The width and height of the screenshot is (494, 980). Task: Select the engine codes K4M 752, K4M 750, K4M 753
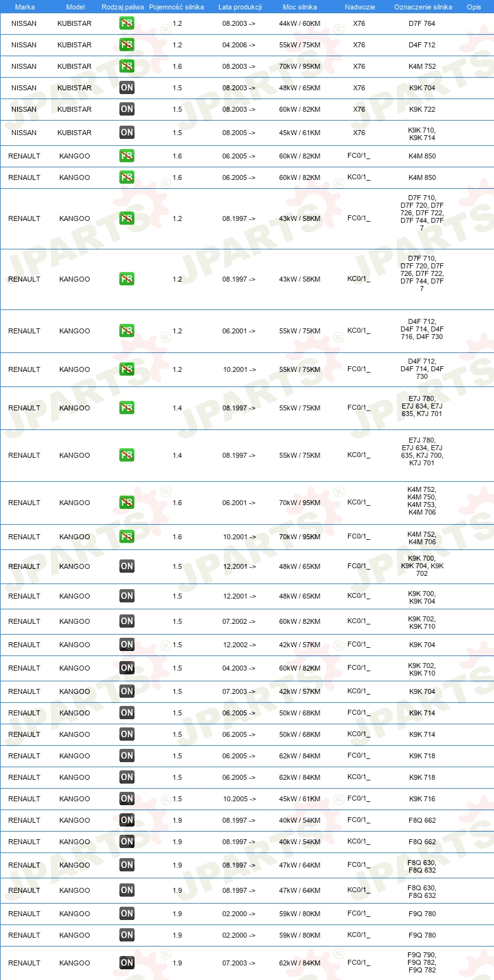tap(422, 501)
